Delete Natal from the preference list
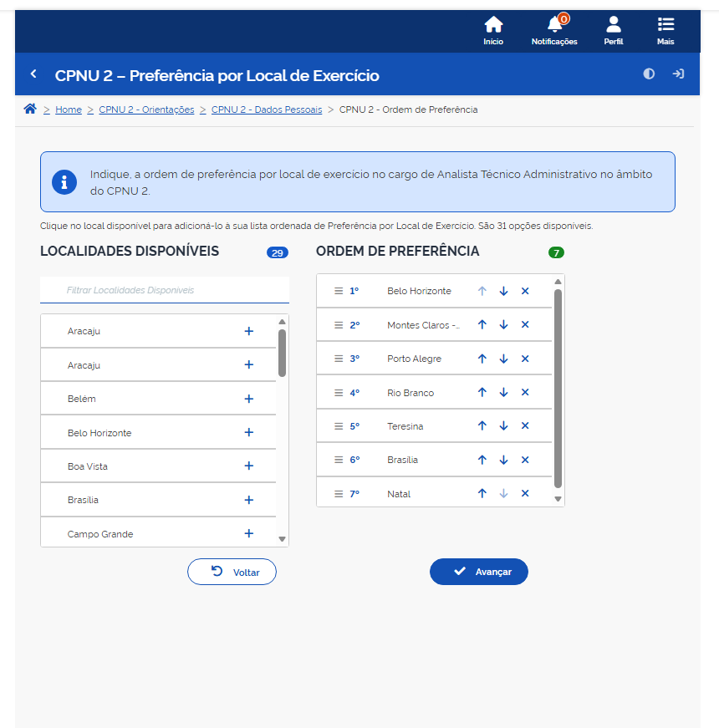 pos(525,494)
